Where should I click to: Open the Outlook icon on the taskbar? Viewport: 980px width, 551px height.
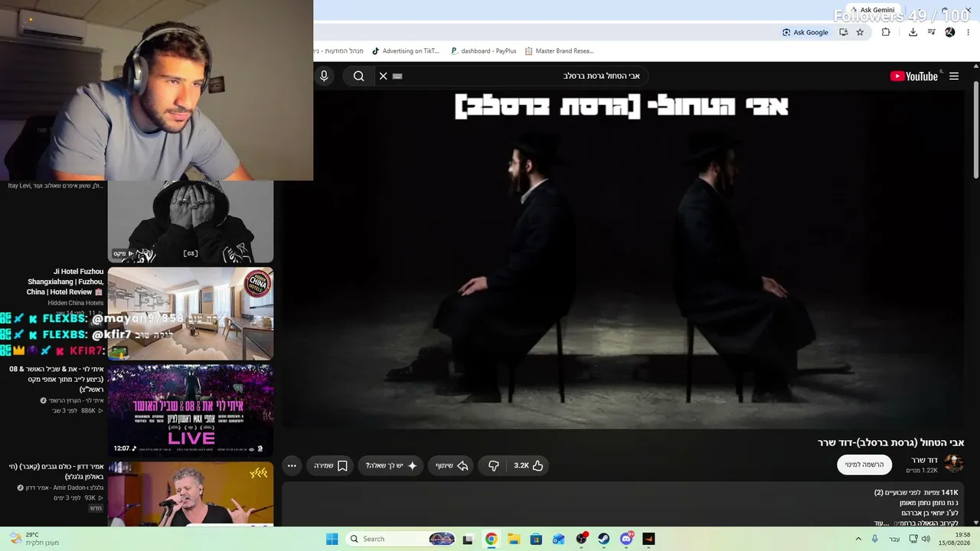click(x=559, y=539)
